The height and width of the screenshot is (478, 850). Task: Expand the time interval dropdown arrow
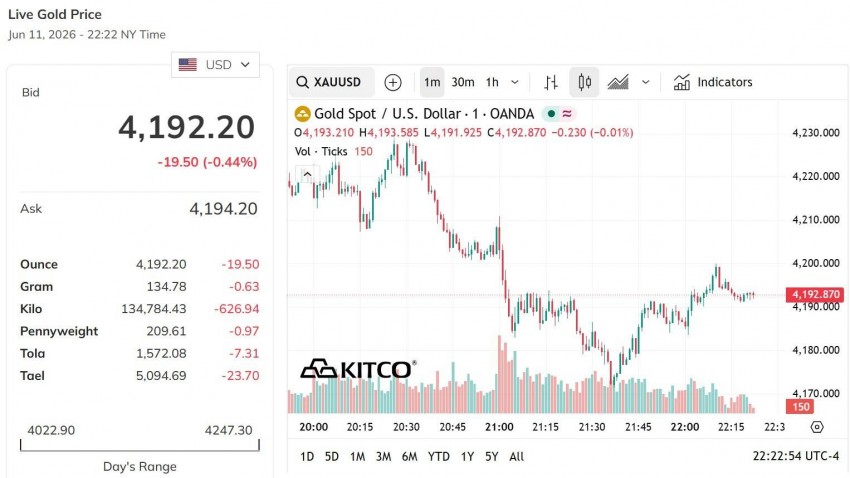coord(515,82)
